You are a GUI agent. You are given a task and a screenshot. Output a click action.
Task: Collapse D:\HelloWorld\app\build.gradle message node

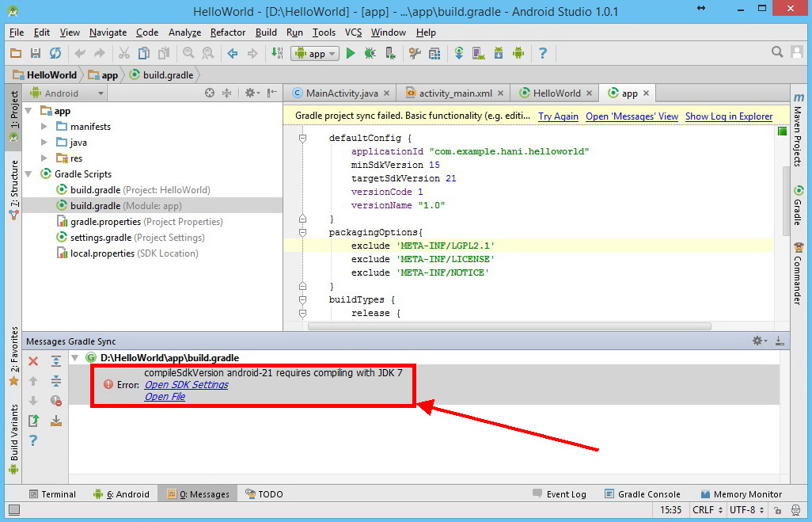pos(75,358)
